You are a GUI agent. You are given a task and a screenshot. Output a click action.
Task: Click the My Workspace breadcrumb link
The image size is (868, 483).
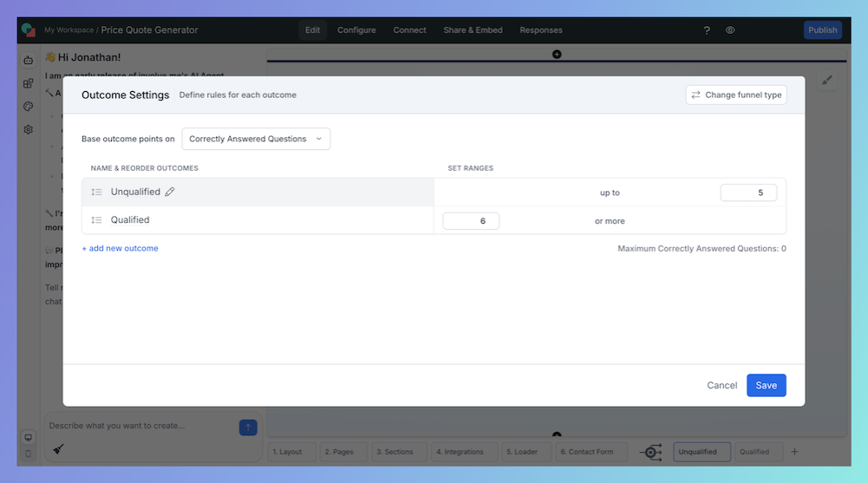(69, 29)
